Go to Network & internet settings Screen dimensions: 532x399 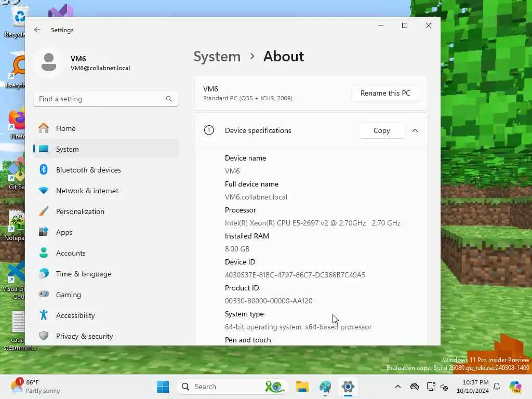pyautogui.click(x=106, y=191)
